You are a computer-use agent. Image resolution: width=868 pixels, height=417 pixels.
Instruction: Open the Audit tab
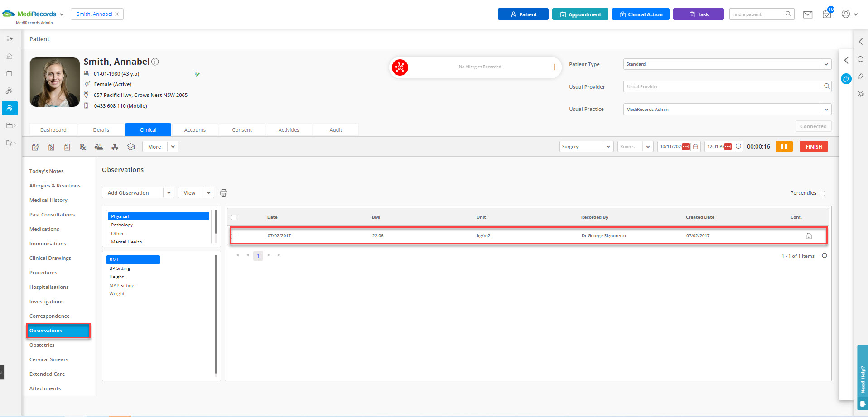click(x=336, y=130)
